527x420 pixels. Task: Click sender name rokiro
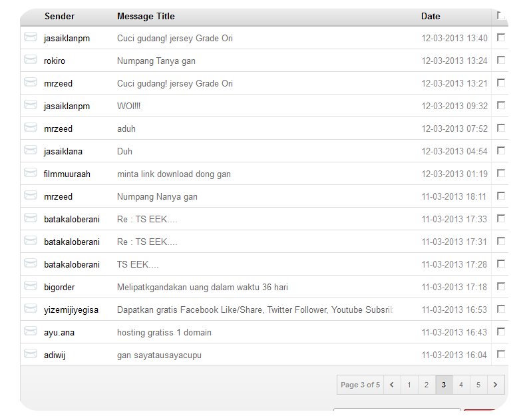[55, 61]
